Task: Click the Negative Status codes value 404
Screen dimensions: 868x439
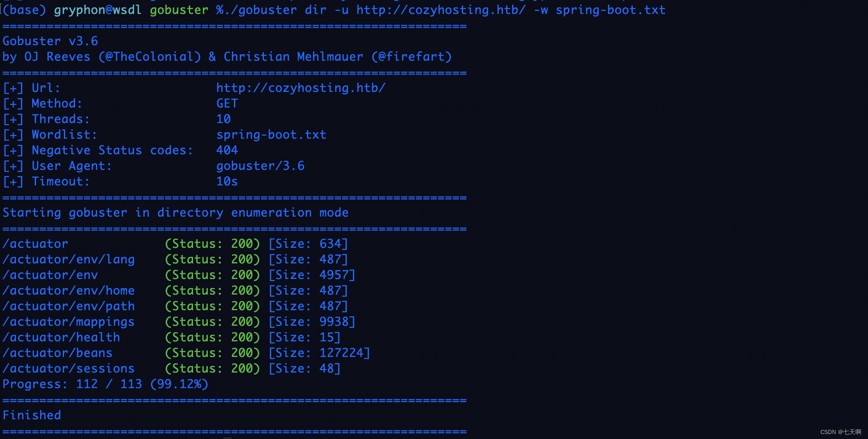Action: pos(227,150)
